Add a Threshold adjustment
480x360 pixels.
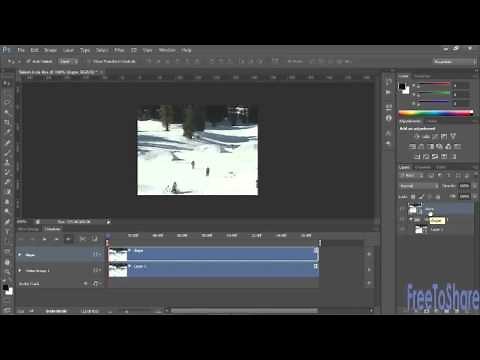(435, 156)
